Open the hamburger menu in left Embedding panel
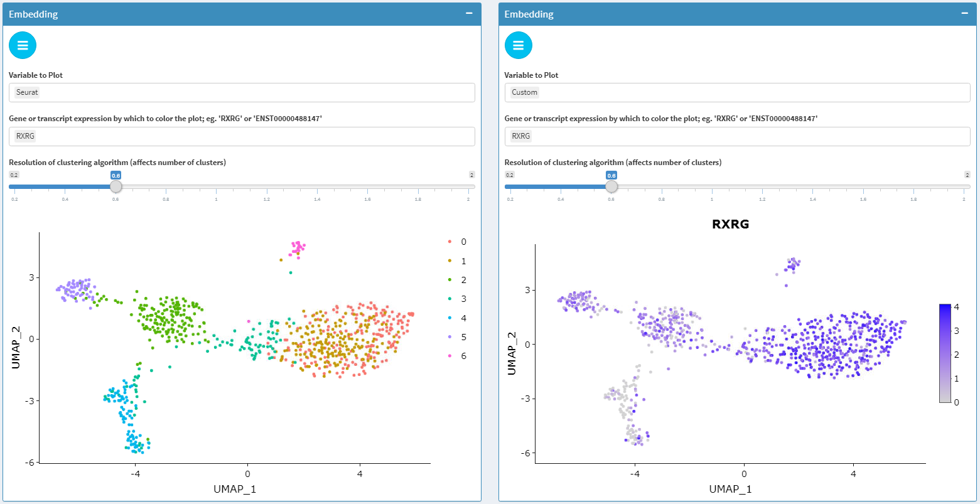The width and height of the screenshot is (980, 504). pos(23,45)
